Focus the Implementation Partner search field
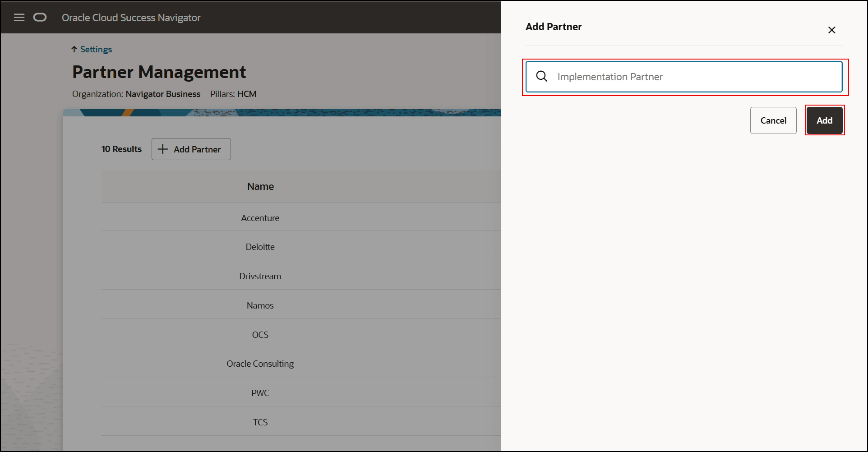The height and width of the screenshot is (452, 868). (x=684, y=77)
